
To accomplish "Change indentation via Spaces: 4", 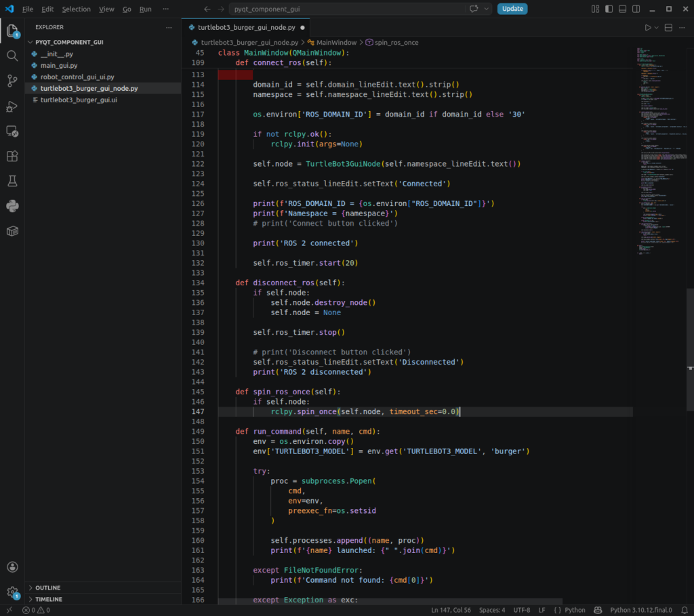I will point(492,611).
